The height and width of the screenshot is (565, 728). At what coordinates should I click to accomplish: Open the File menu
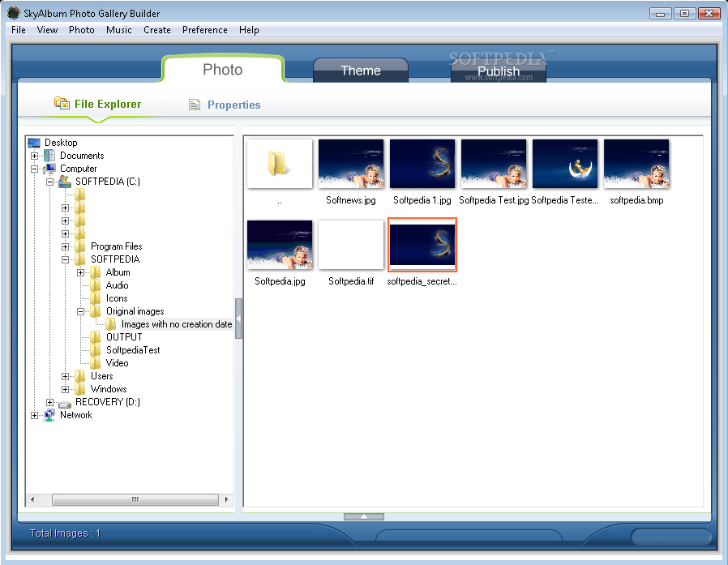tap(19, 30)
